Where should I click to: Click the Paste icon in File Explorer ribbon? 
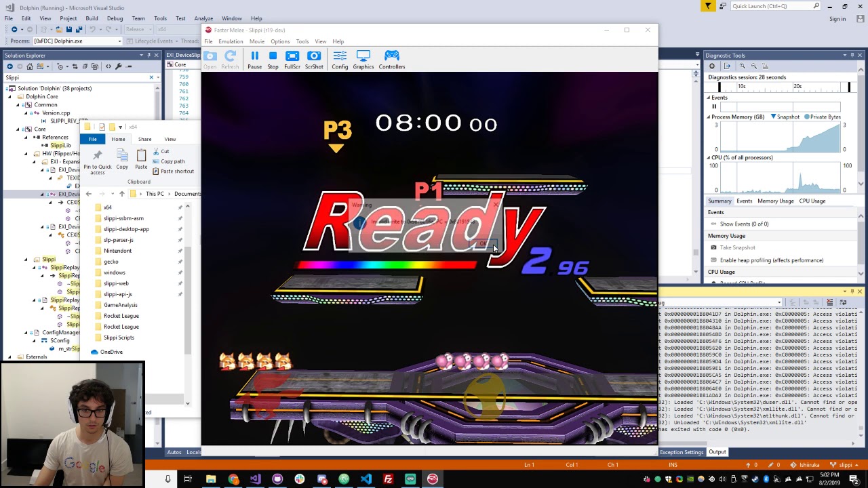[x=141, y=155]
